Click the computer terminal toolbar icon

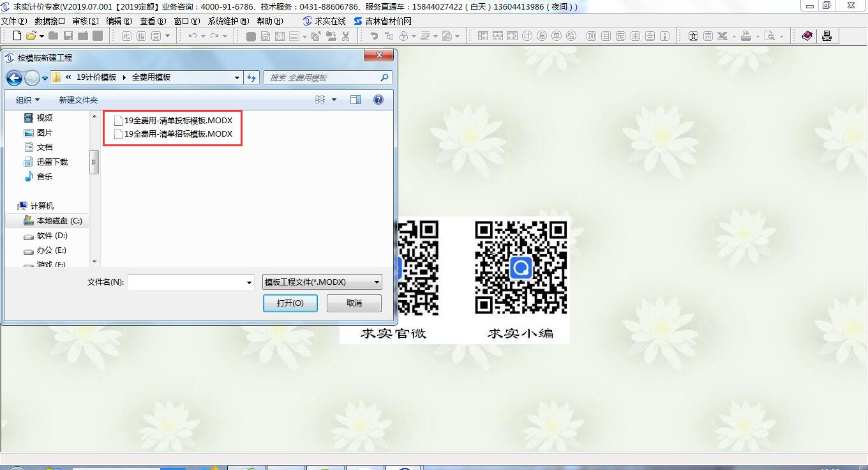coord(827,36)
